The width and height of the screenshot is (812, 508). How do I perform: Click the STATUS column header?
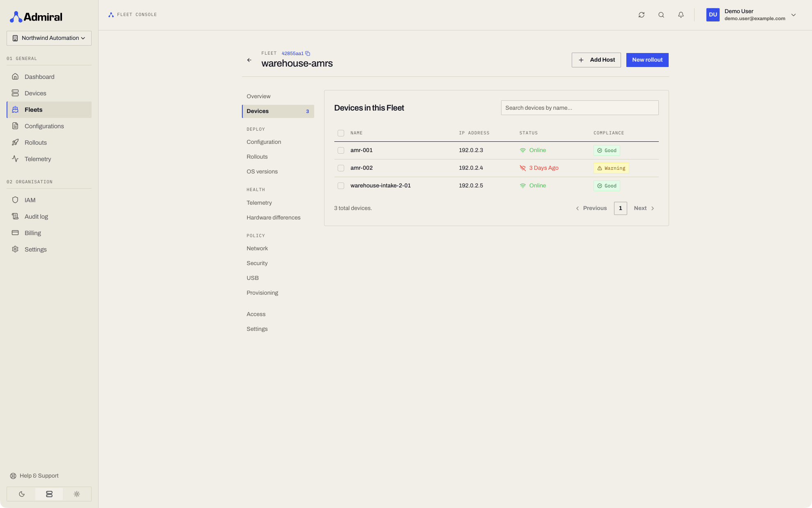529,133
